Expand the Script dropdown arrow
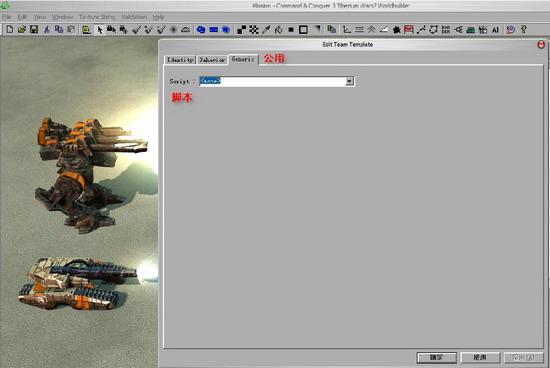 point(349,81)
